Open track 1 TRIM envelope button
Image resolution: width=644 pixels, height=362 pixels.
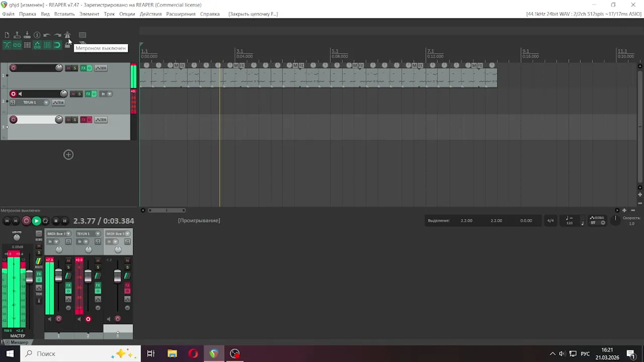coord(101,68)
